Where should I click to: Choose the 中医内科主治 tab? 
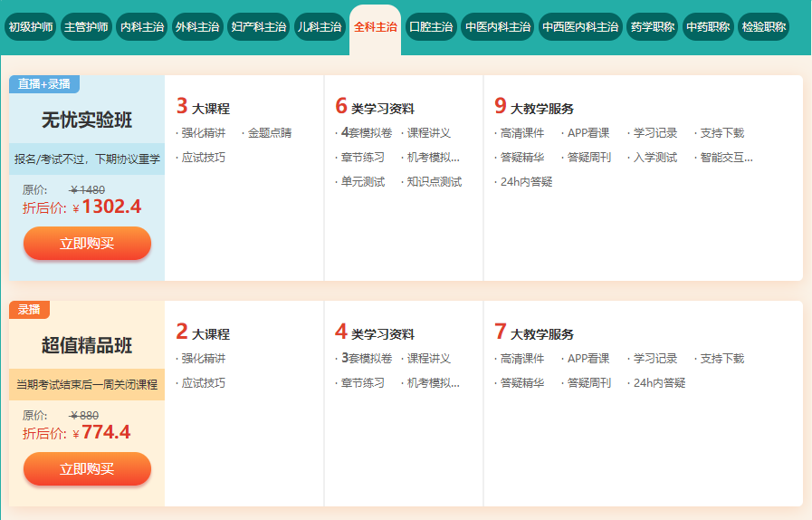497,27
